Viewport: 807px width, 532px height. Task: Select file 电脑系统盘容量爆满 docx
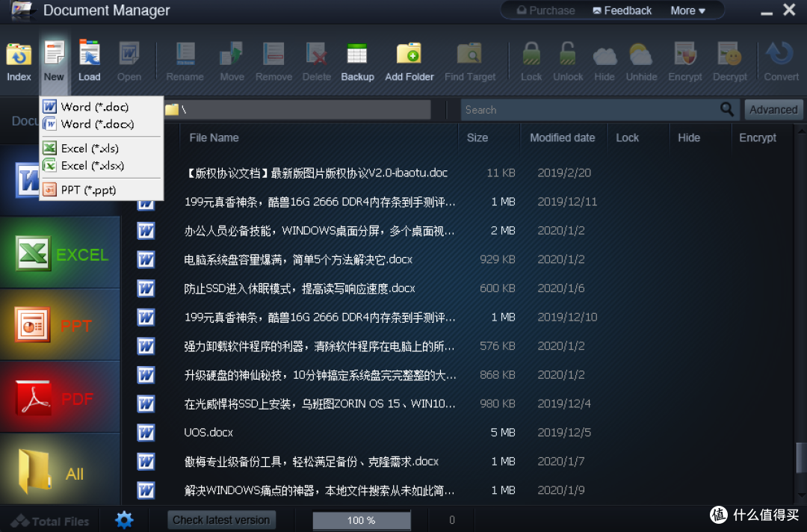click(x=298, y=259)
